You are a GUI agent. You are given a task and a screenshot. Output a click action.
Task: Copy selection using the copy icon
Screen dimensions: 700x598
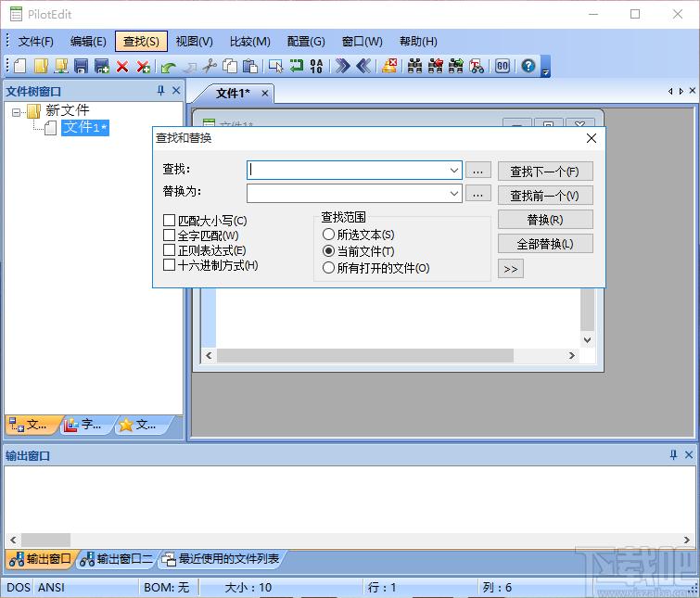[x=229, y=66]
